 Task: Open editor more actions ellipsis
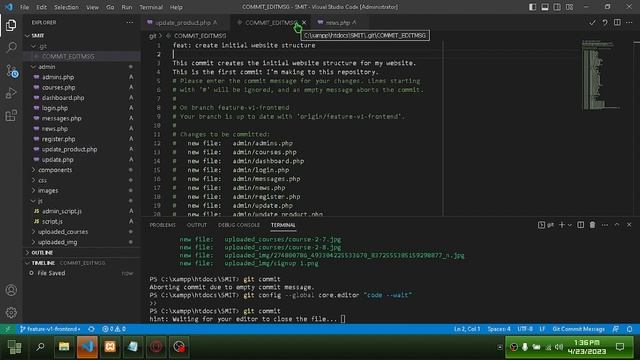point(629,22)
